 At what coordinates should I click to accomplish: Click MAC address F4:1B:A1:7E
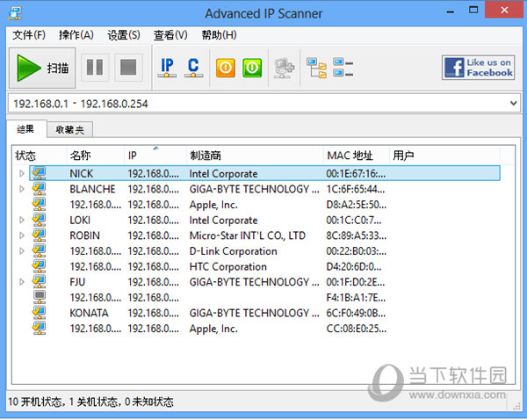click(356, 297)
